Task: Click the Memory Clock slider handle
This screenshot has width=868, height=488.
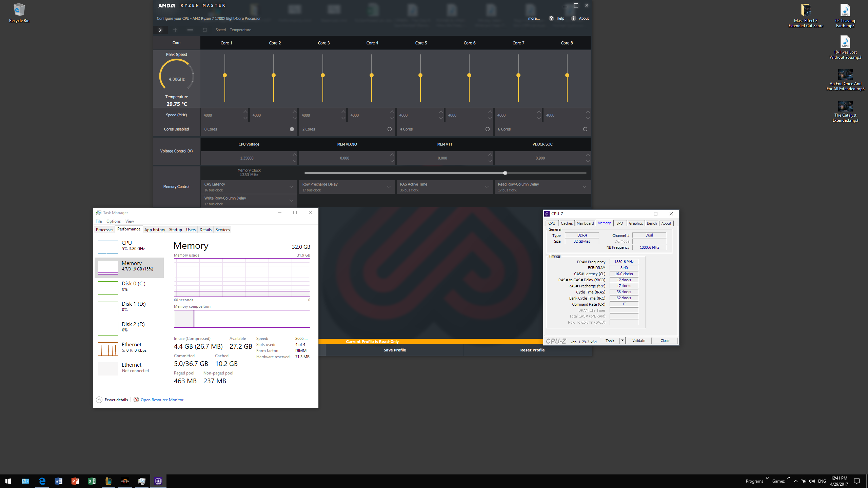Action: [x=505, y=173]
